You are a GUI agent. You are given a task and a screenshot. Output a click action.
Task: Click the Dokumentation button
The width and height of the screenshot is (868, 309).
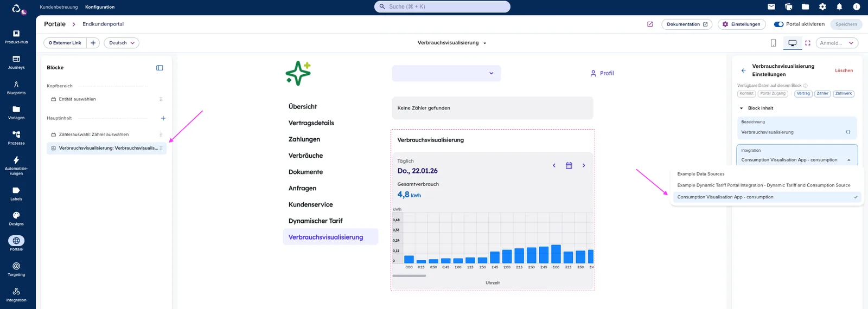687,24
